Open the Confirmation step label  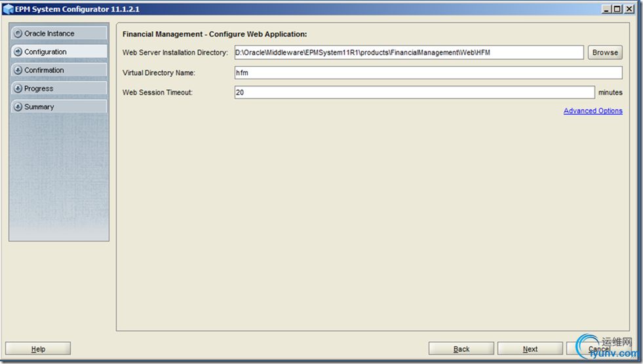tap(44, 70)
